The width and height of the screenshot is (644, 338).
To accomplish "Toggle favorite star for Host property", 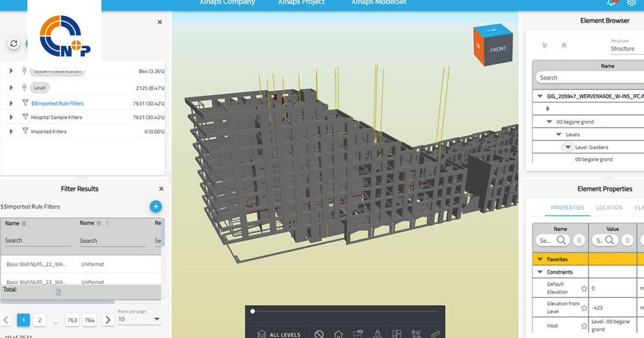I will [x=584, y=326].
